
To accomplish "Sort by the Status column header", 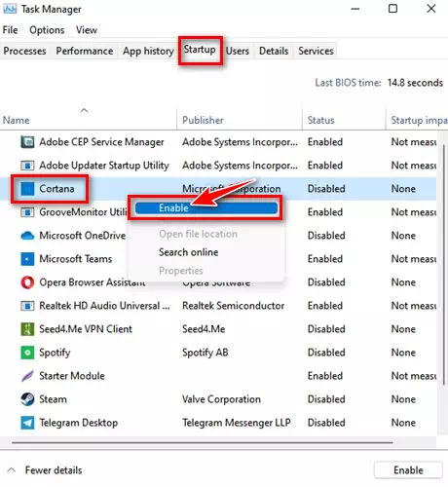I will click(x=344, y=120).
